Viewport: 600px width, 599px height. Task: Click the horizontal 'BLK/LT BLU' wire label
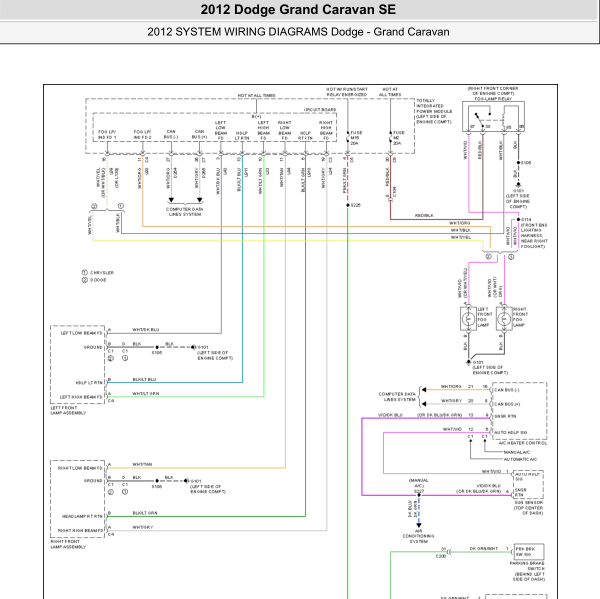(x=144, y=379)
